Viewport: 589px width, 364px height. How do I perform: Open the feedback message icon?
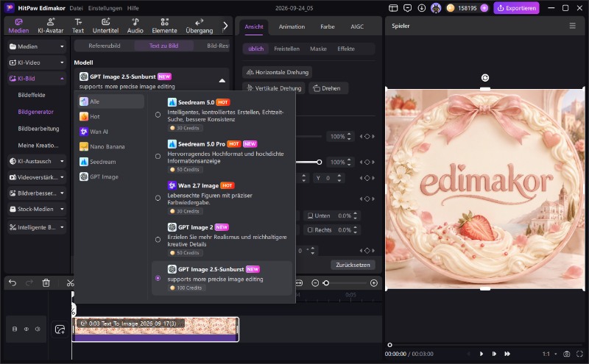407,8
